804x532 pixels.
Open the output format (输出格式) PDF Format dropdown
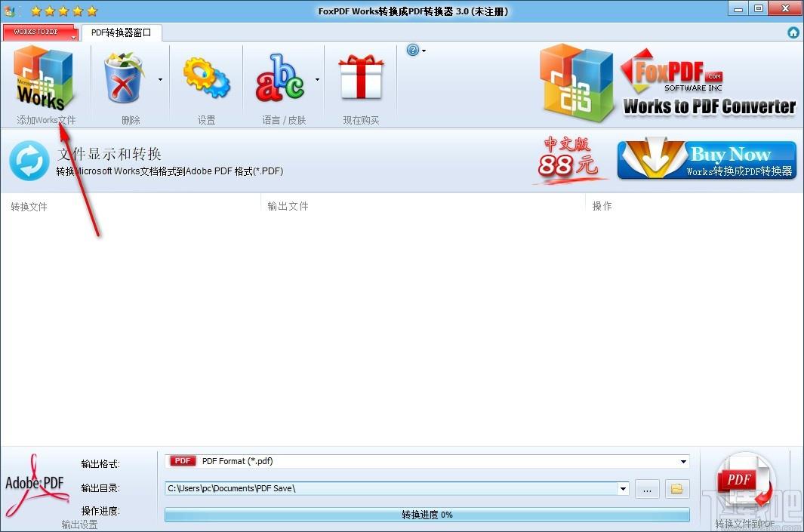click(x=427, y=461)
